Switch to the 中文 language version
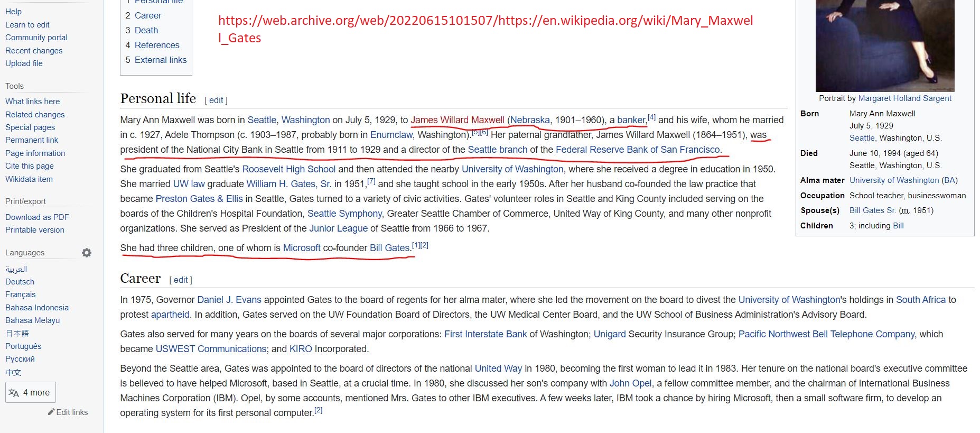Screen dimensions: 980x433 13,372
